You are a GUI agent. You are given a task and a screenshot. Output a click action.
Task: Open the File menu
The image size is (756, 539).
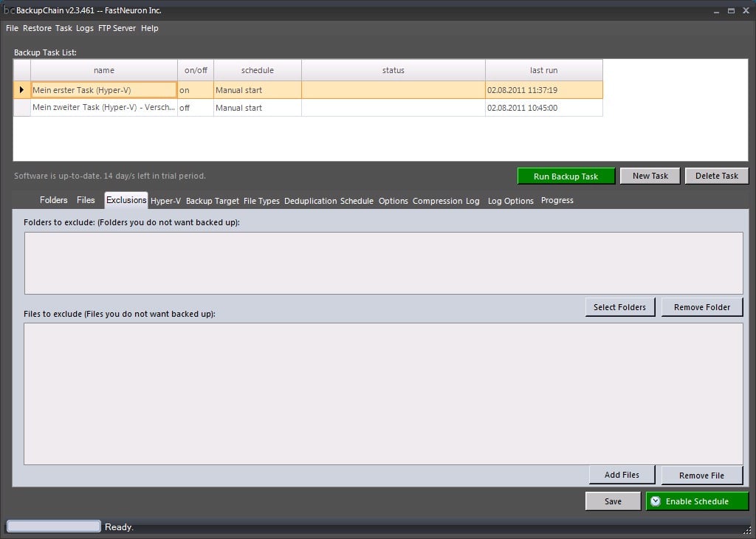click(12, 28)
